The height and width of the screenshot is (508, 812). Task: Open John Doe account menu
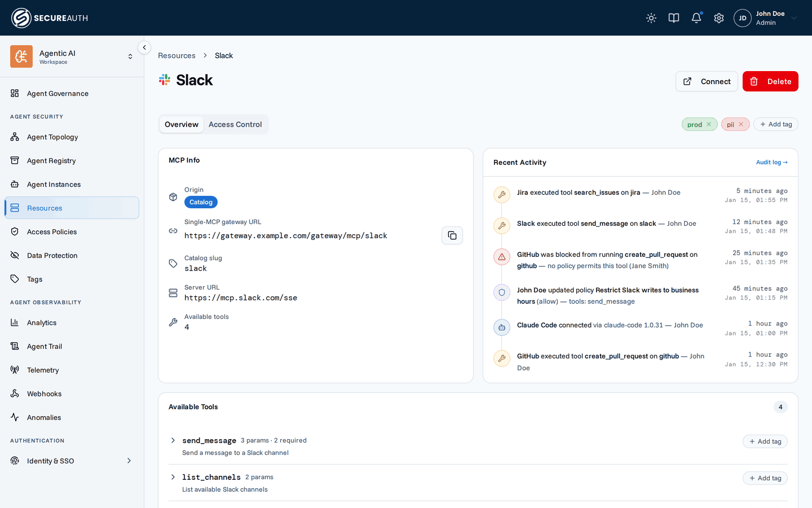click(766, 18)
